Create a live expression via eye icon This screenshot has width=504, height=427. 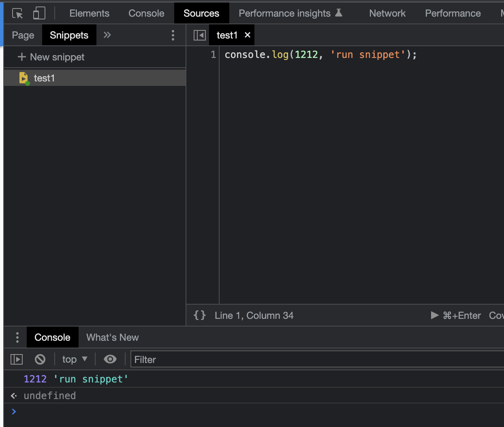[110, 359]
